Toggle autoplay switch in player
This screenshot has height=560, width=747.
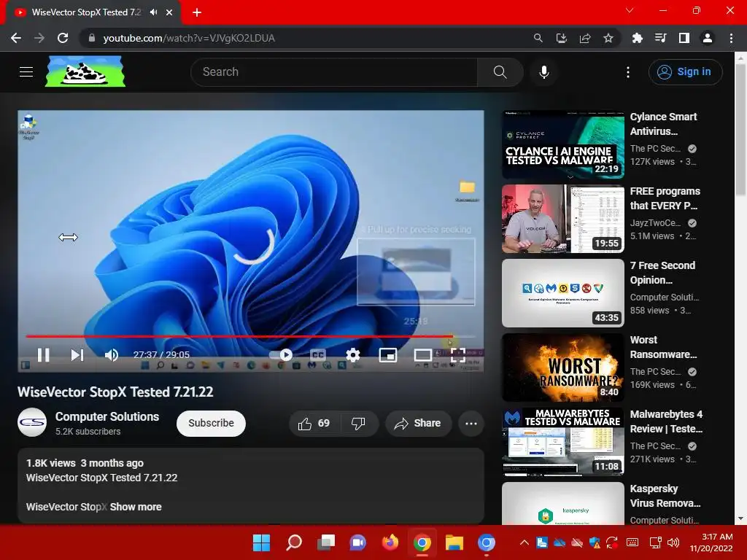pyautogui.click(x=281, y=355)
